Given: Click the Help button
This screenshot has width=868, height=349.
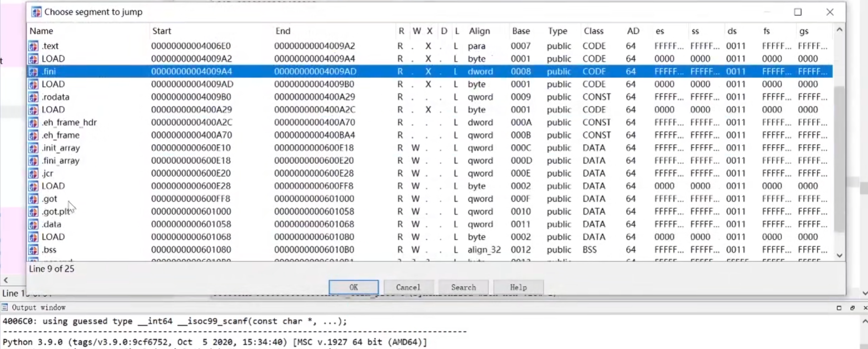Looking at the screenshot, I should pyautogui.click(x=518, y=287).
